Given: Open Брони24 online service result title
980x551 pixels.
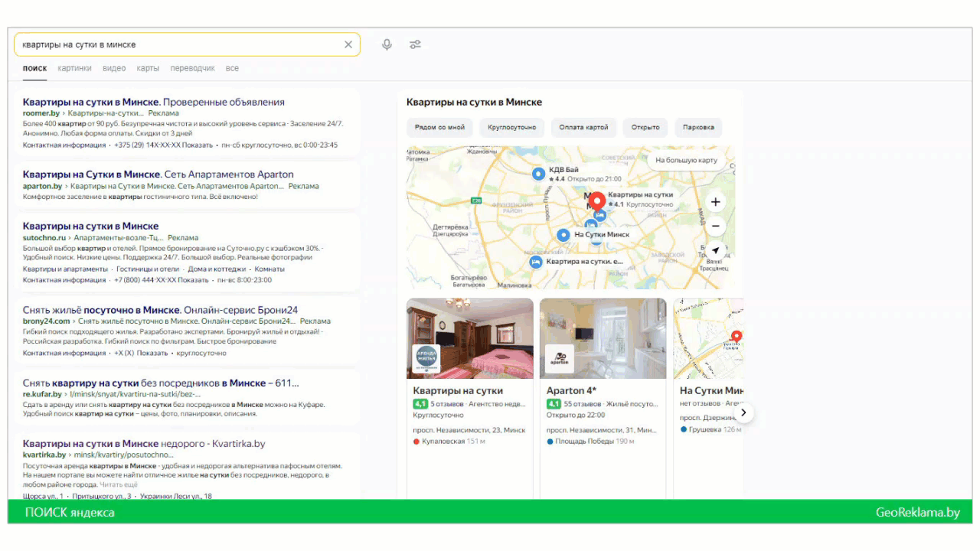Looking at the screenshot, I should [160, 310].
